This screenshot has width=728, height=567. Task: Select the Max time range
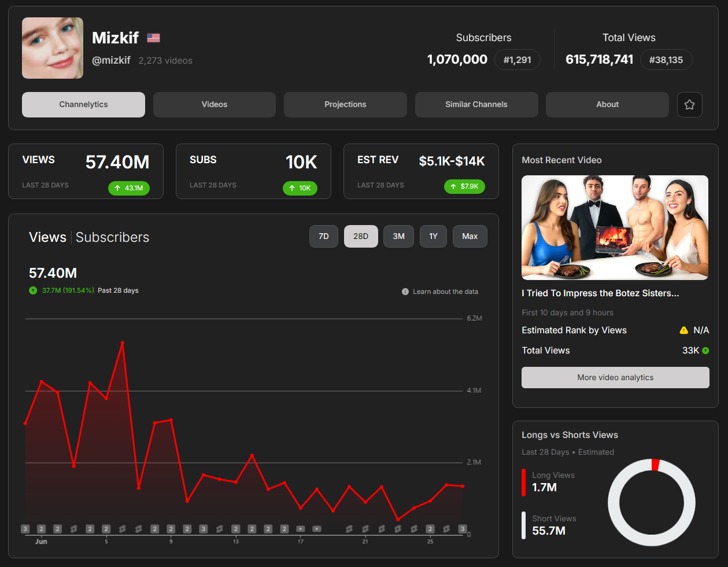pos(470,237)
